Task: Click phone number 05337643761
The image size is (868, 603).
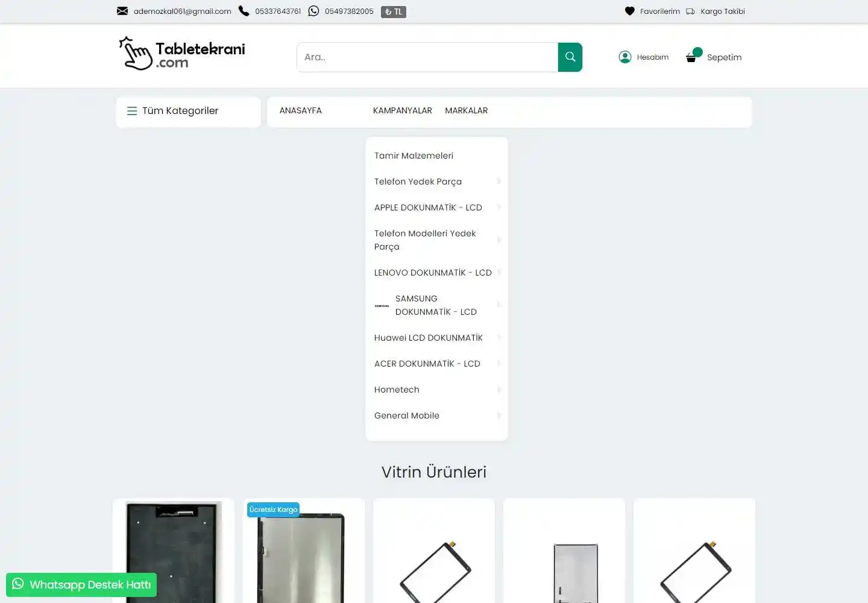Action: [278, 11]
